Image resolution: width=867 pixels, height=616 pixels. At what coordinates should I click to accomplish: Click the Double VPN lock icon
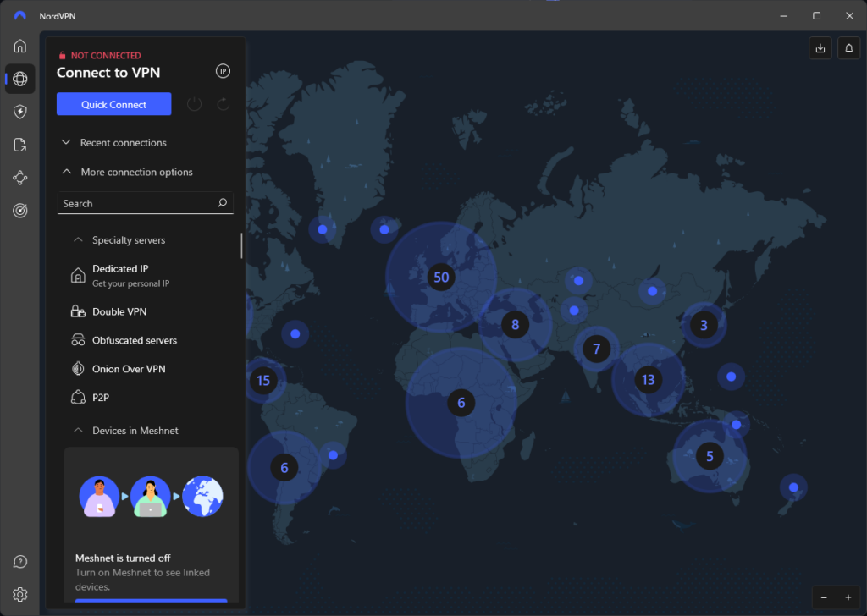click(78, 311)
